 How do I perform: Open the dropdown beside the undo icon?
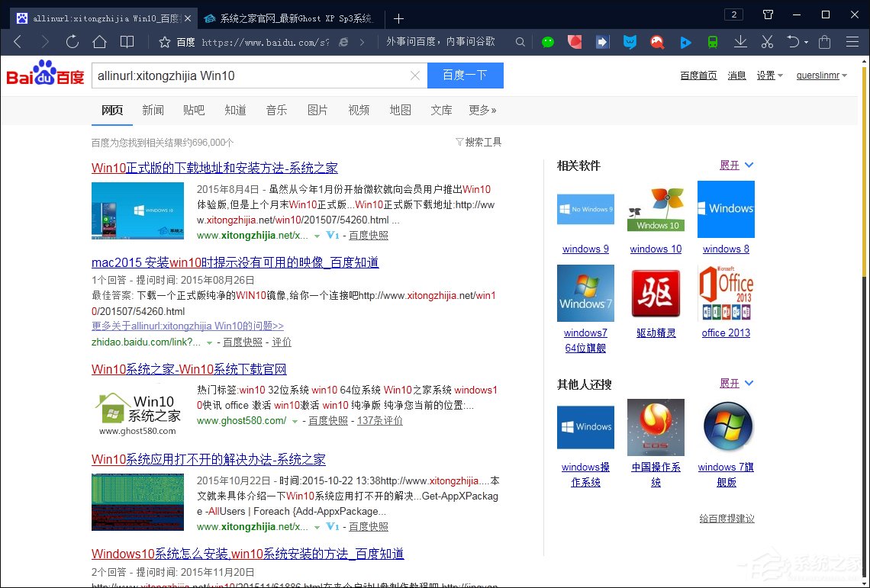click(x=806, y=41)
